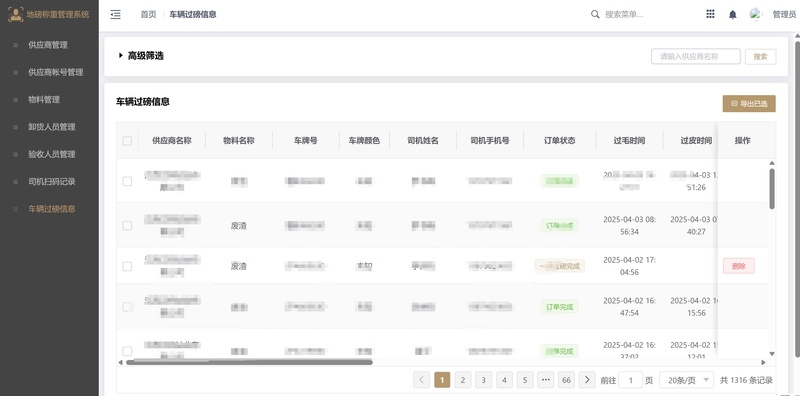Click the 搜索 button
This screenshot has width=800, height=396.
pos(760,57)
